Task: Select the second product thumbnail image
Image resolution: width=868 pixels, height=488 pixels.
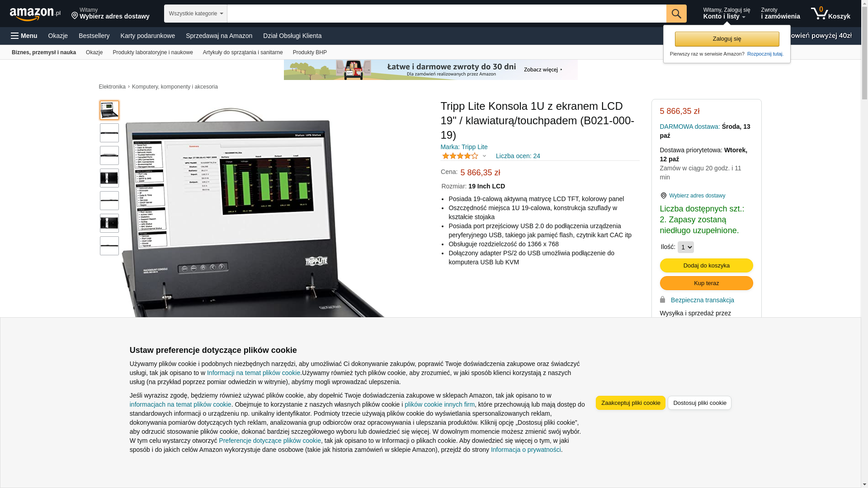Action: point(109,133)
